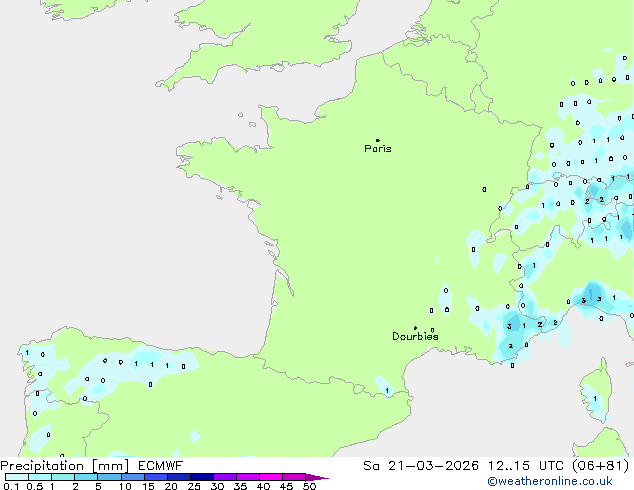Click the 5 value on the legend scale
Screen dimensions: 634x490
(x=98, y=487)
